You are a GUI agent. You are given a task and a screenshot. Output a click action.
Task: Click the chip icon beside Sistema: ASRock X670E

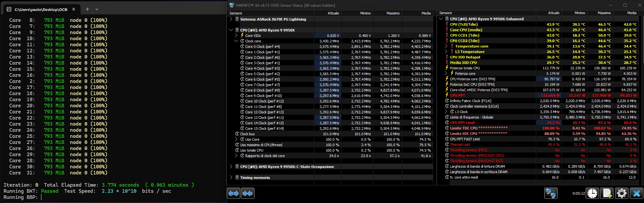pyautogui.click(x=237, y=19)
